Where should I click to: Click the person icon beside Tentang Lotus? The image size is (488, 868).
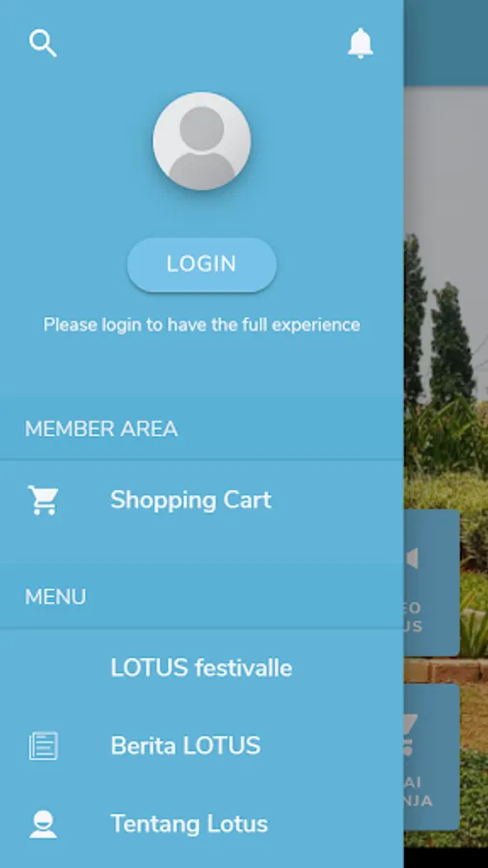[x=43, y=824]
